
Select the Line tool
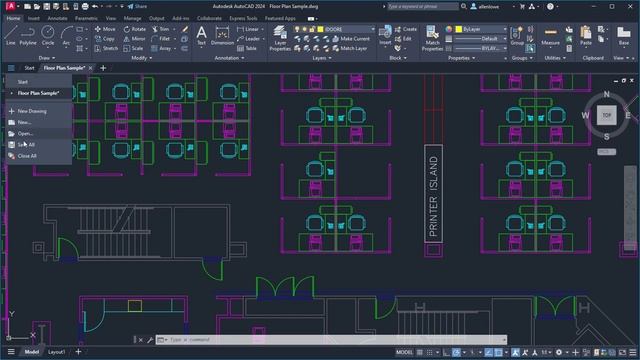click(11, 35)
